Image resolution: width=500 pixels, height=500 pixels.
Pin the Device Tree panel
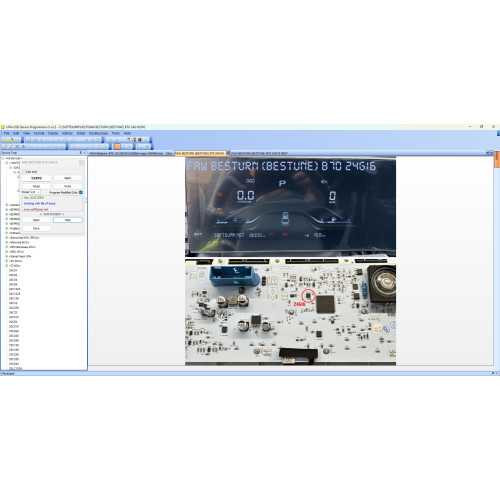81,153
